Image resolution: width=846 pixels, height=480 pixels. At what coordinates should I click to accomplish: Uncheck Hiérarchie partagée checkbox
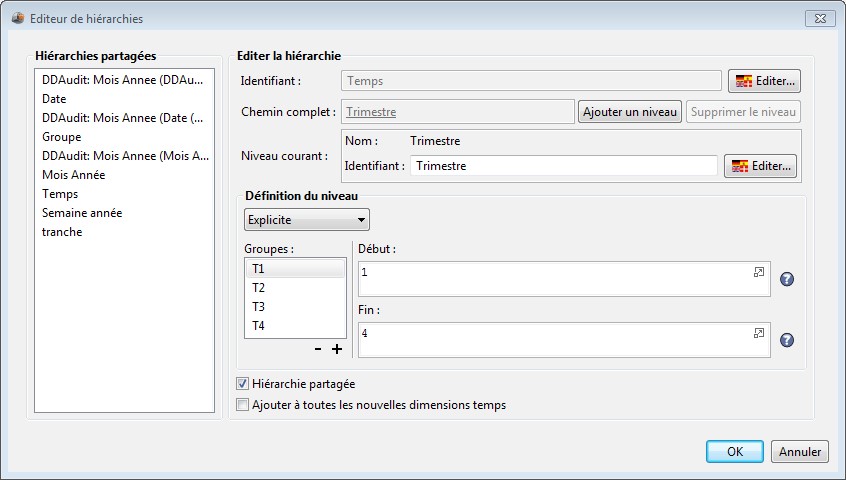click(242, 384)
